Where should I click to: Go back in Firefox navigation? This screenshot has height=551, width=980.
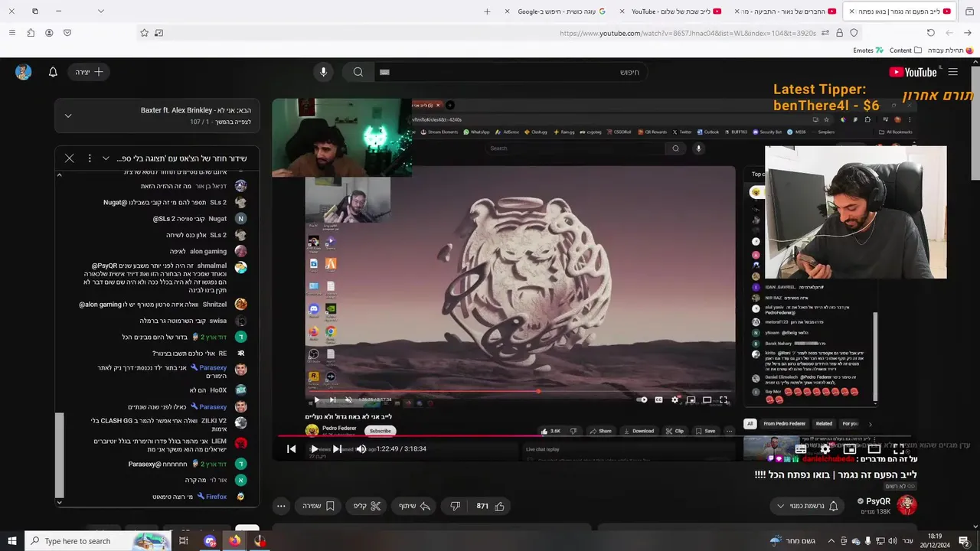[968, 33]
